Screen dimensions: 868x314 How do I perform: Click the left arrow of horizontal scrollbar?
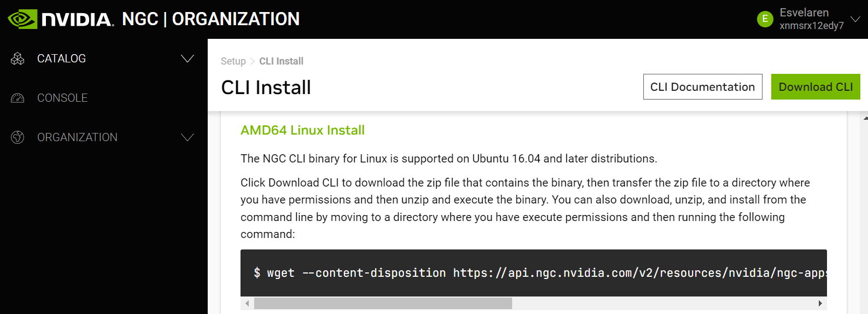[247, 303]
